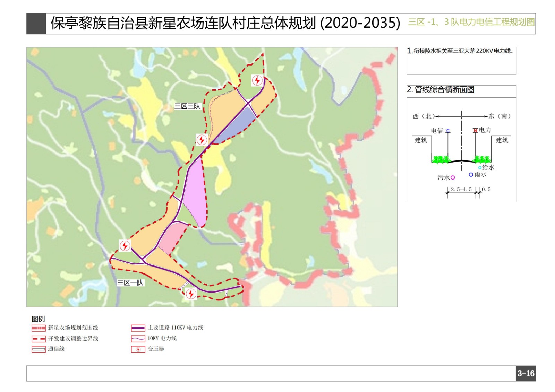This screenshot has width=555, height=392.
Task: Click the right 建筑 label in cross-section
Action: [x=502, y=140]
